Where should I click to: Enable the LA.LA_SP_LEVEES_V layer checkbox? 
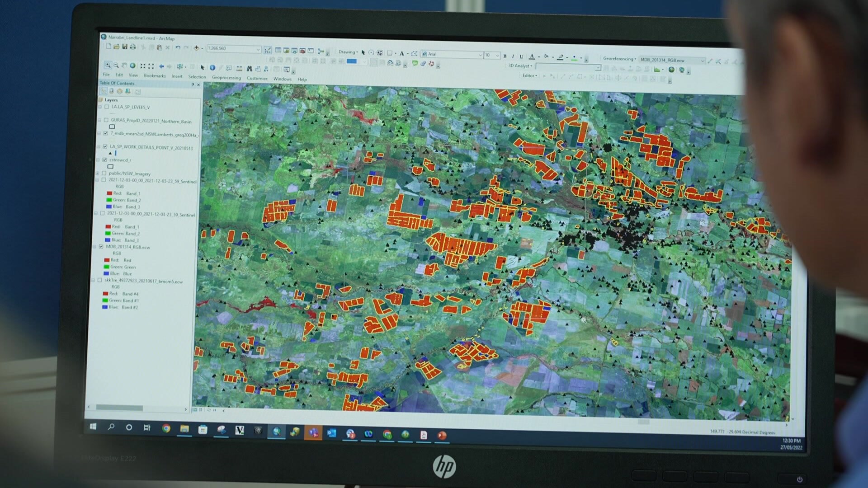pyautogui.click(x=107, y=107)
